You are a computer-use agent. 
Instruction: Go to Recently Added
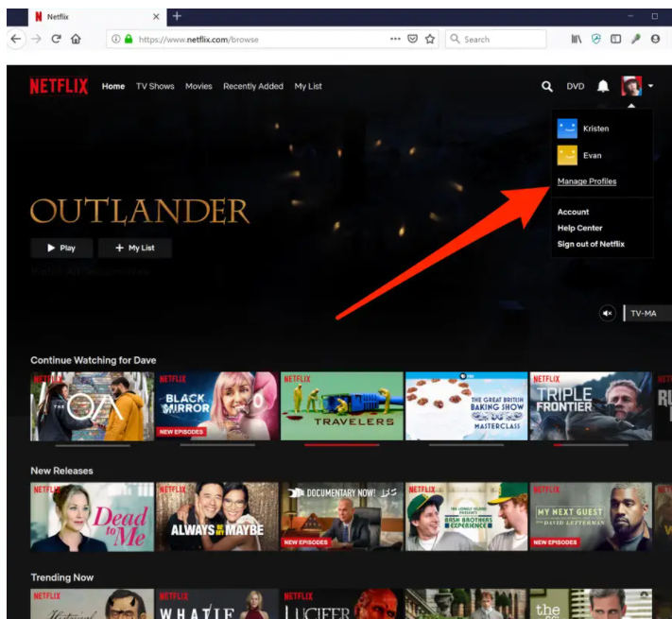pyautogui.click(x=253, y=86)
